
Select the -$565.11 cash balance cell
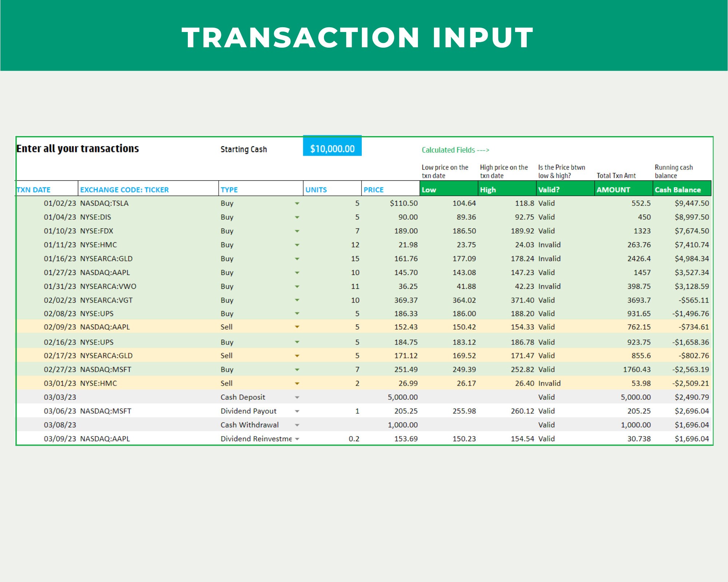(x=682, y=300)
